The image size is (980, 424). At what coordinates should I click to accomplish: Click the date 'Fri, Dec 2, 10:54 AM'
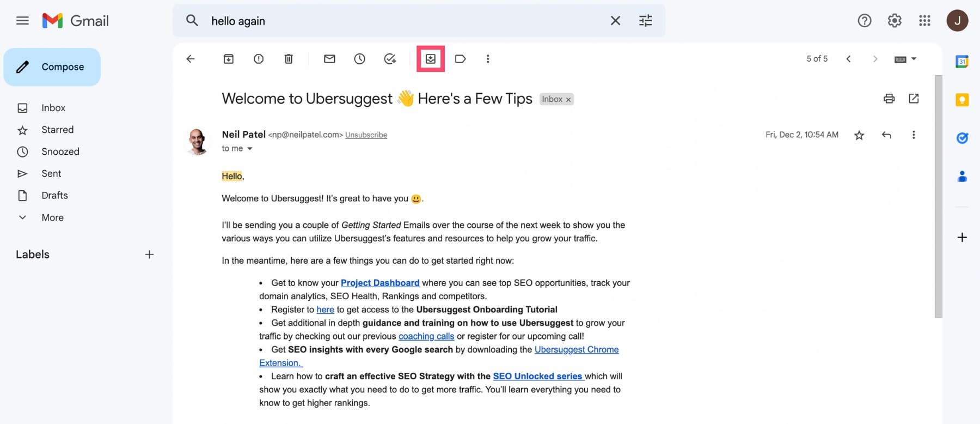click(x=801, y=135)
